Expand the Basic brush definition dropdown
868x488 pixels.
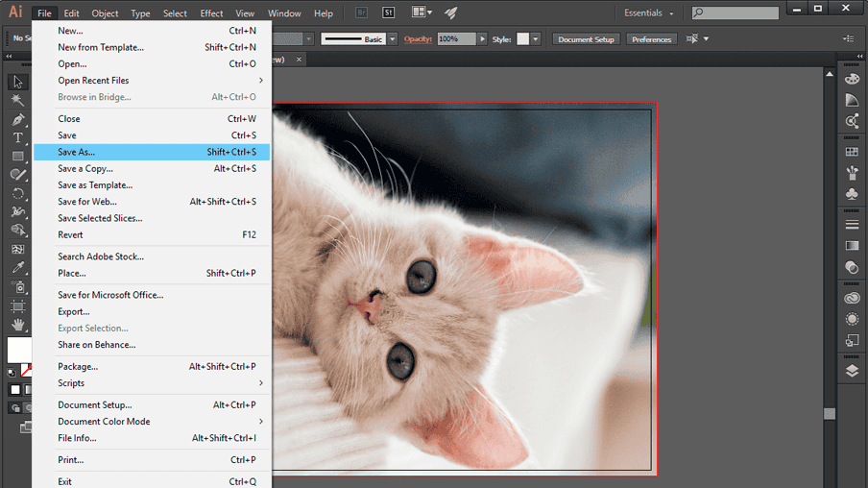[393, 39]
